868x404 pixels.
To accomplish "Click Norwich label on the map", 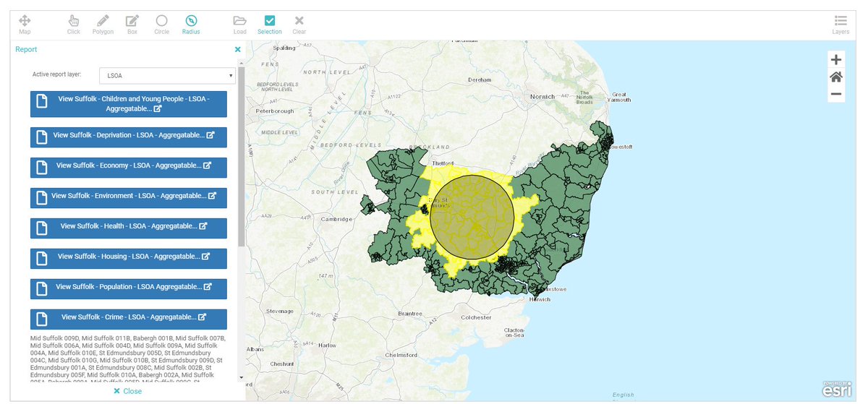I will (x=542, y=97).
